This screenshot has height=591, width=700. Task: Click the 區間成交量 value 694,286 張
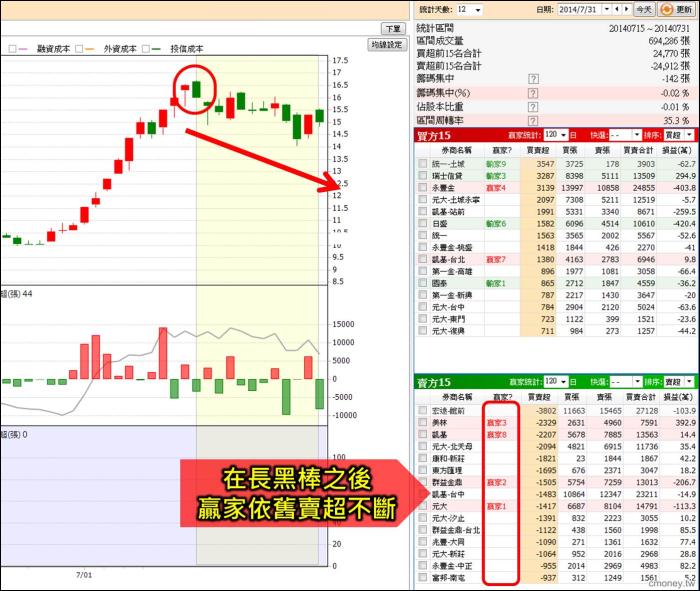[x=669, y=41]
